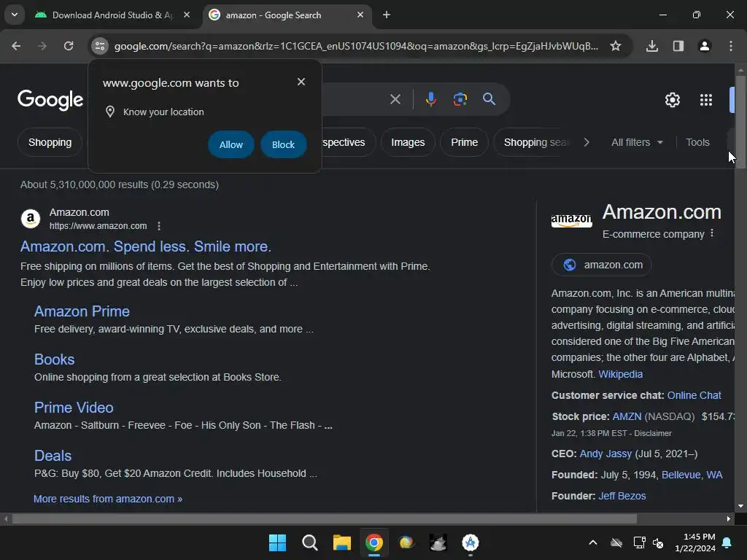
Task: Select the Perspectives filter chip
Action: 349,142
